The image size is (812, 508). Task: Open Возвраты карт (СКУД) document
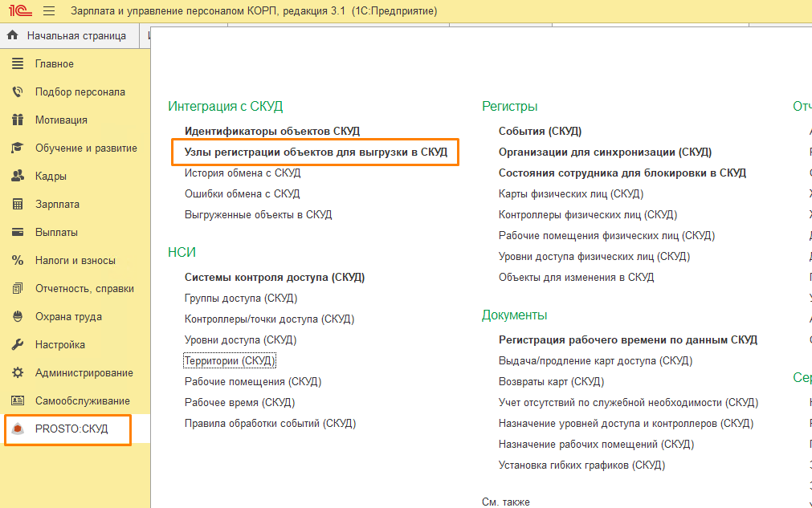click(x=551, y=382)
